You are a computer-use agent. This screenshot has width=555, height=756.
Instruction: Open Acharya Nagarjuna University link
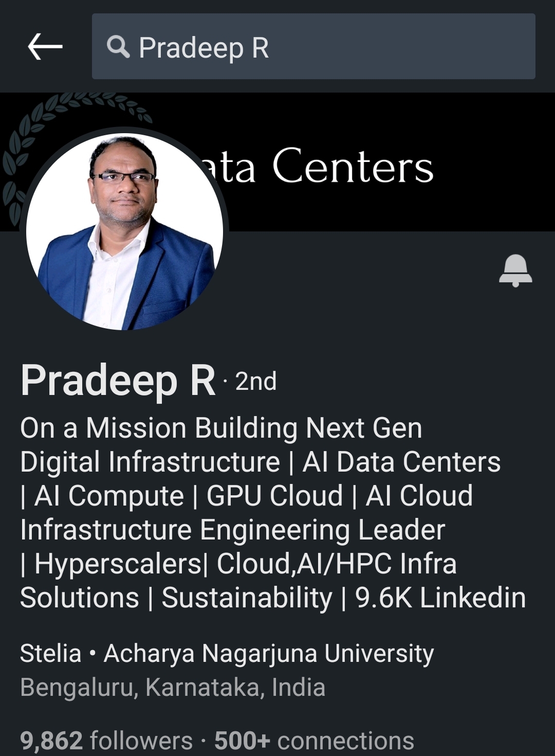click(269, 654)
